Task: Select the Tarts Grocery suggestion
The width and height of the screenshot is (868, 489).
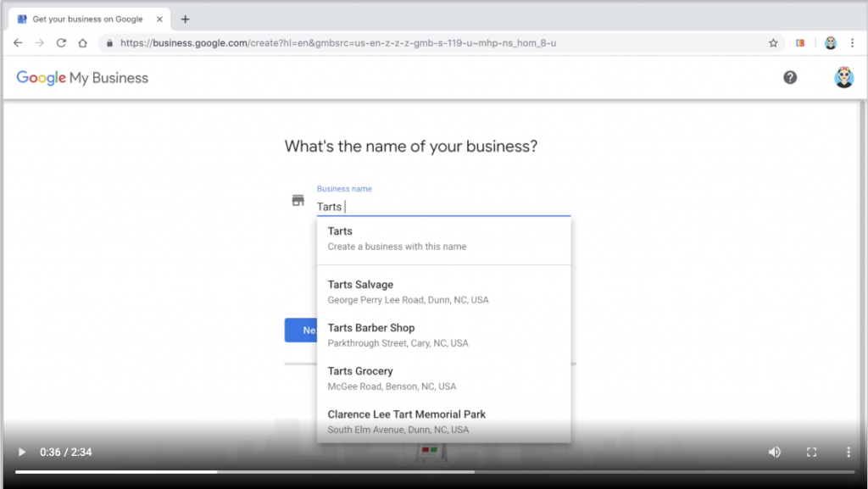Action: point(443,378)
